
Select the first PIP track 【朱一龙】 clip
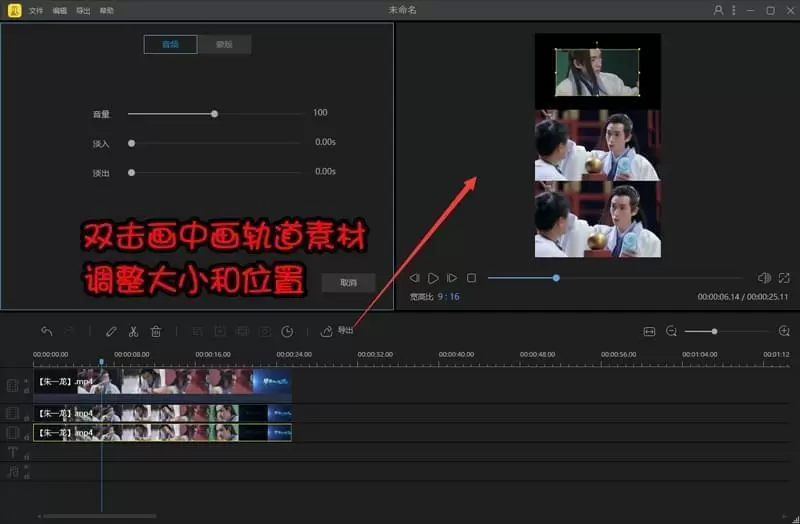(x=162, y=413)
